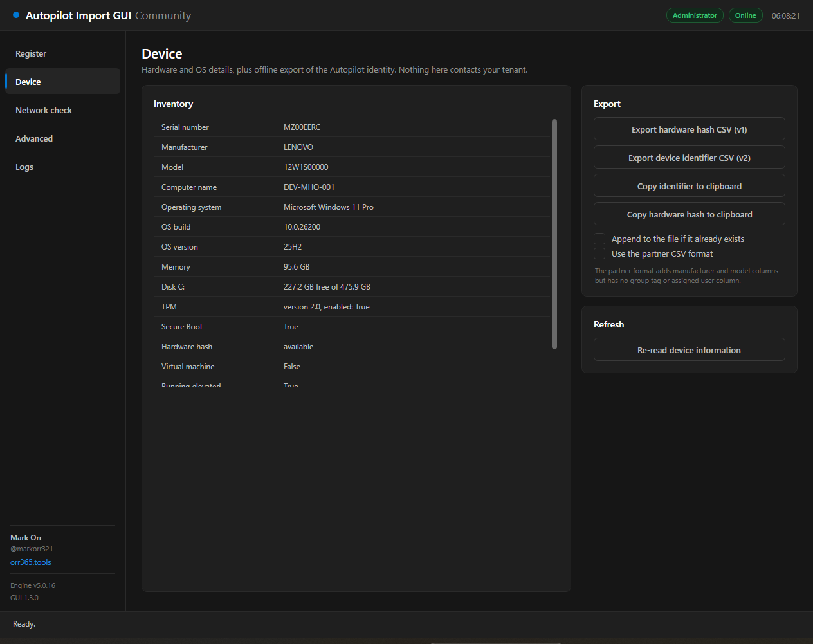Click the Export panel heading

607,104
